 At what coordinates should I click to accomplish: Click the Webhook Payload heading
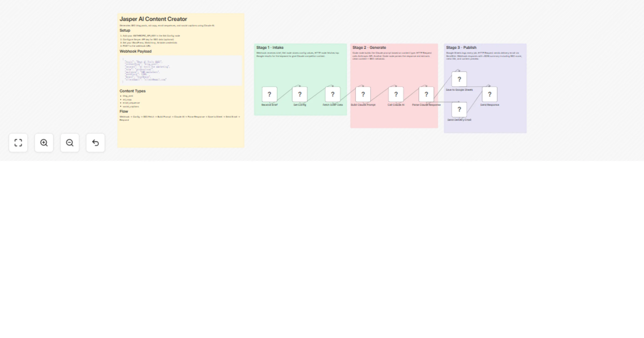tap(136, 51)
